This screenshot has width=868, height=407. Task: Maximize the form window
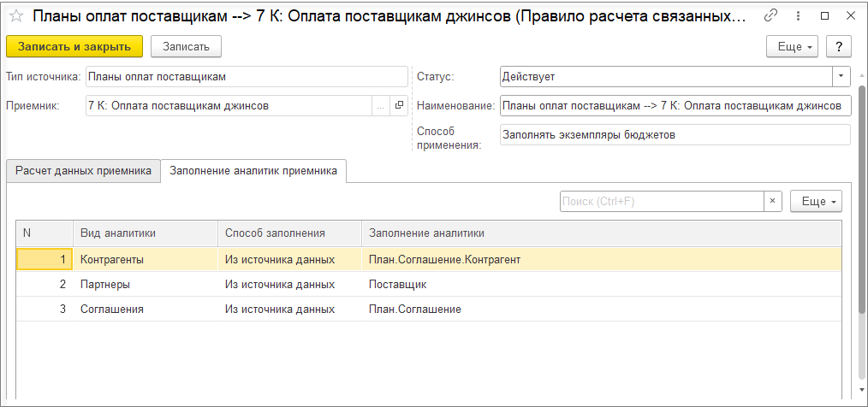pyautogui.click(x=823, y=16)
